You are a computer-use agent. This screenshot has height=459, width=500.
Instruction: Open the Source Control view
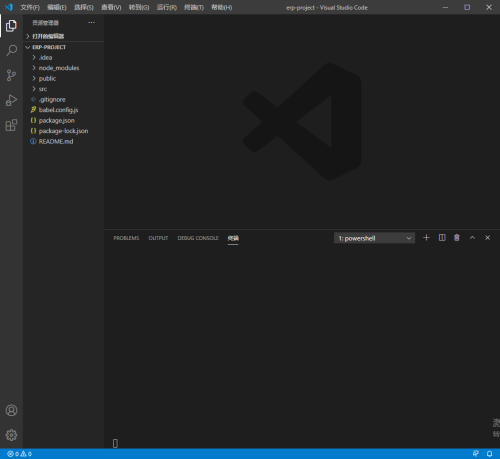pos(11,75)
